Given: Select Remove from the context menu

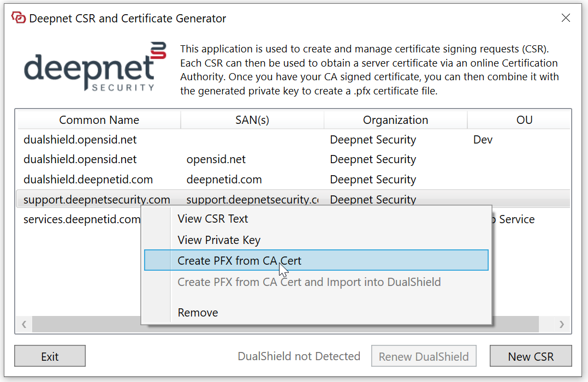Looking at the screenshot, I should (198, 313).
